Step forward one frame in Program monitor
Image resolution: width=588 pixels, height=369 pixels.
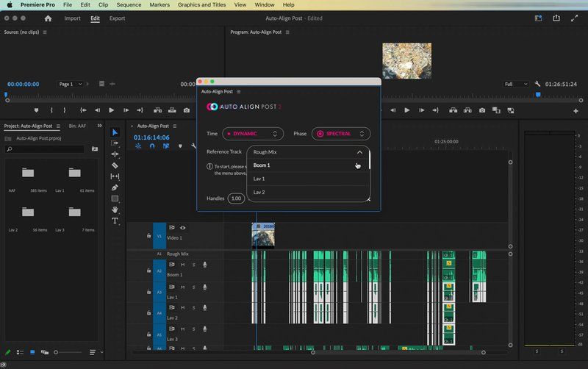(421, 110)
